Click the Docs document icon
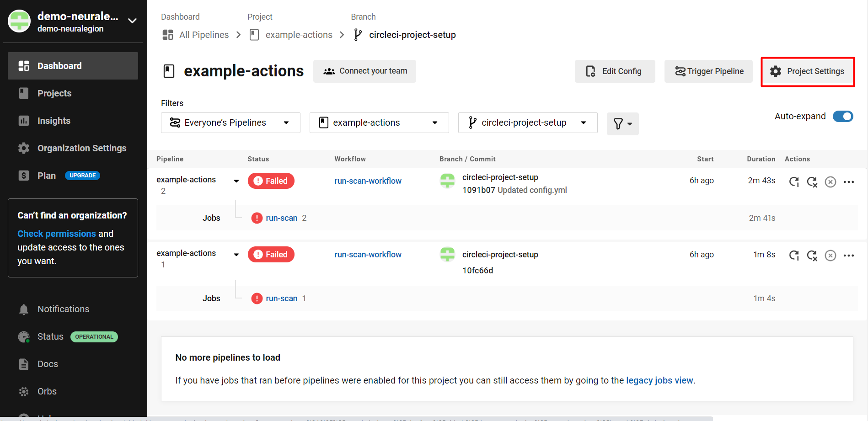This screenshot has height=421, width=868. pyautogui.click(x=24, y=364)
